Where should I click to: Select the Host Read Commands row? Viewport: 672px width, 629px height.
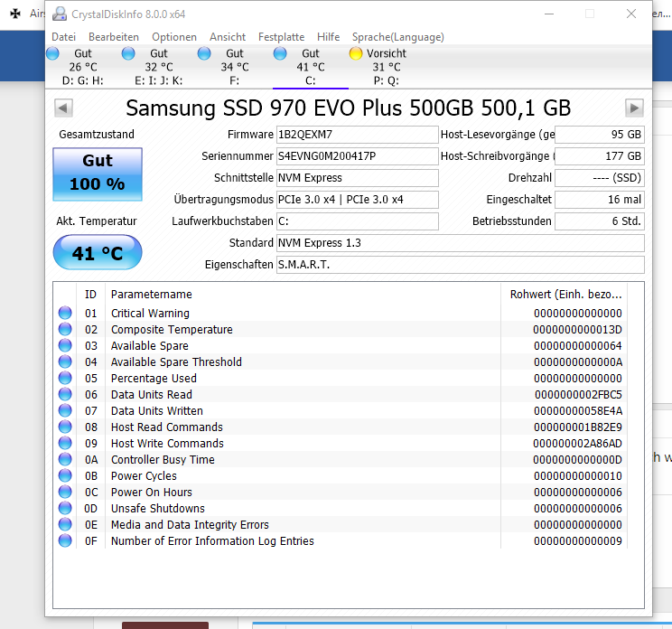341,427
